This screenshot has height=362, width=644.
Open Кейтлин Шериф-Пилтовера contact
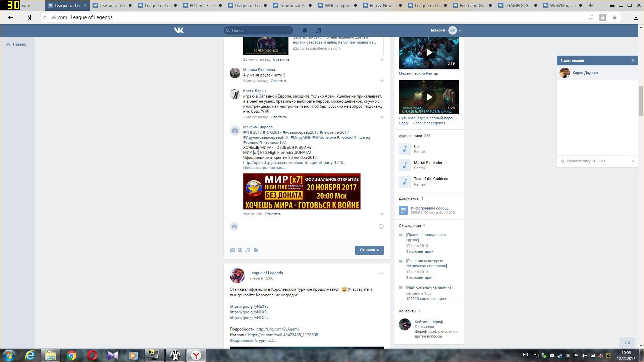[x=429, y=324]
